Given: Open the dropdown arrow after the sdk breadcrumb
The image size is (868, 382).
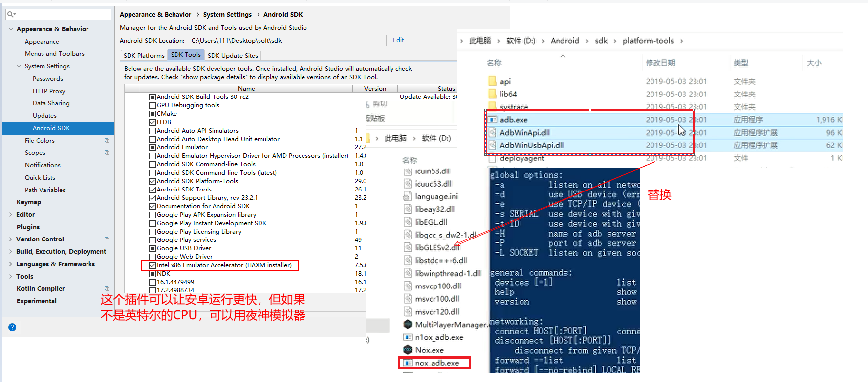Looking at the screenshot, I should click(x=615, y=41).
